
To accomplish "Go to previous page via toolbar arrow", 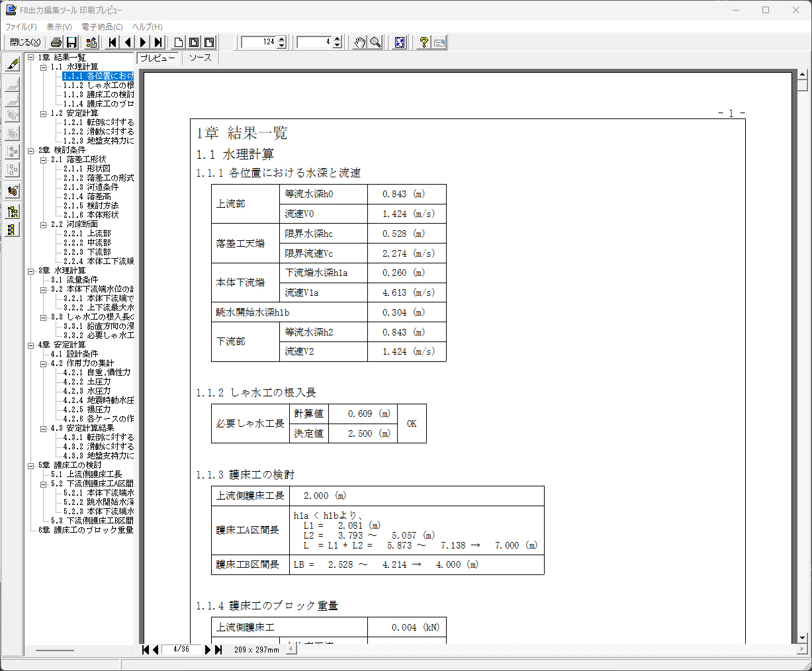I will point(128,42).
